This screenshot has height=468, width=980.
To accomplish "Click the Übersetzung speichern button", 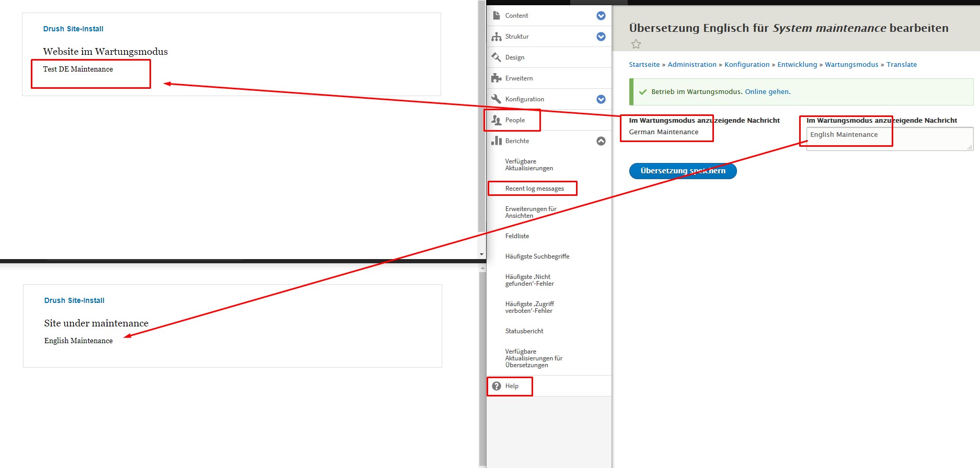I will pyautogui.click(x=683, y=171).
